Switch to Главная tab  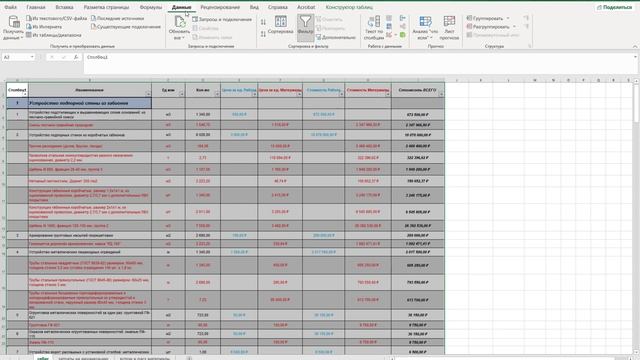coord(36,7)
